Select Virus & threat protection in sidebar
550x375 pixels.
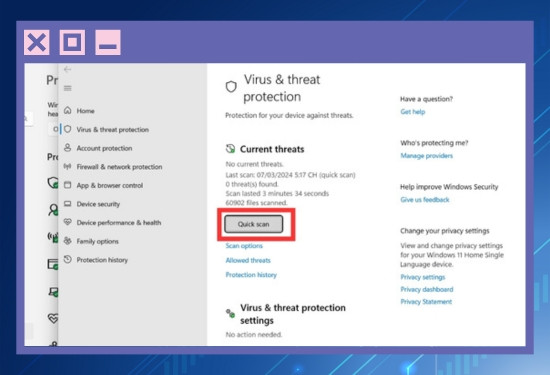point(113,129)
